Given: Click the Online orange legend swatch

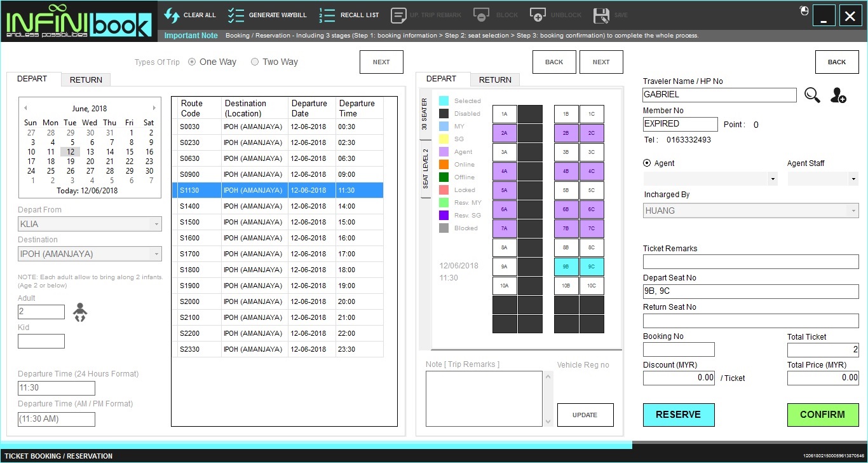Looking at the screenshot, I should (444, 165).
